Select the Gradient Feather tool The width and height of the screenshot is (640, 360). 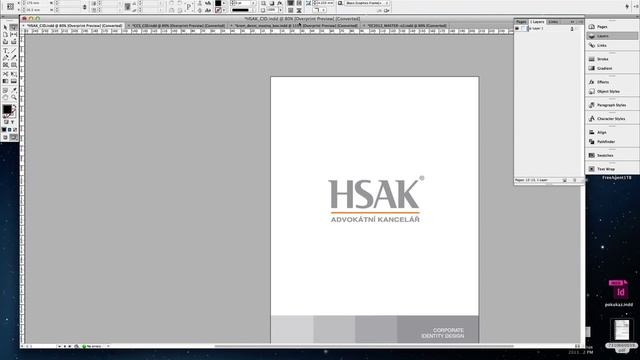(x=13, y=81)
